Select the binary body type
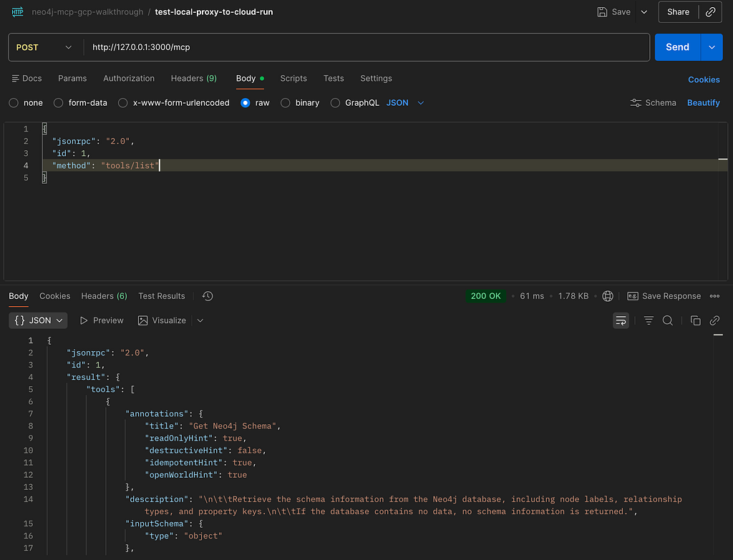 pyautogui.click(x=286, y=103)
